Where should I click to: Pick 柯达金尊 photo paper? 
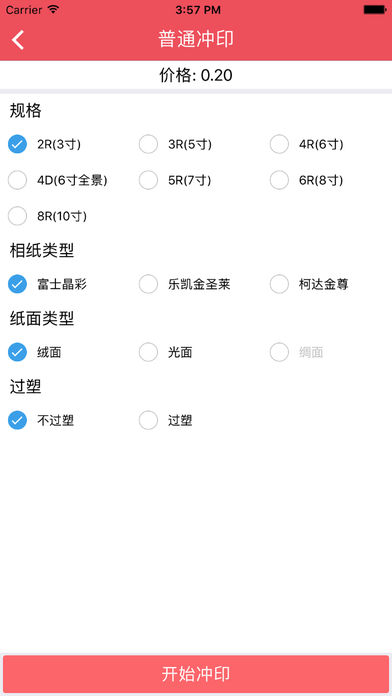309,284
